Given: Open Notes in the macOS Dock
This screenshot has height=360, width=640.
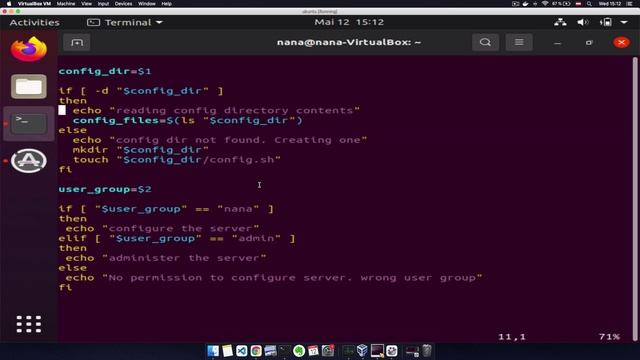Looking at the screenshot, I should tap(227, 351).
